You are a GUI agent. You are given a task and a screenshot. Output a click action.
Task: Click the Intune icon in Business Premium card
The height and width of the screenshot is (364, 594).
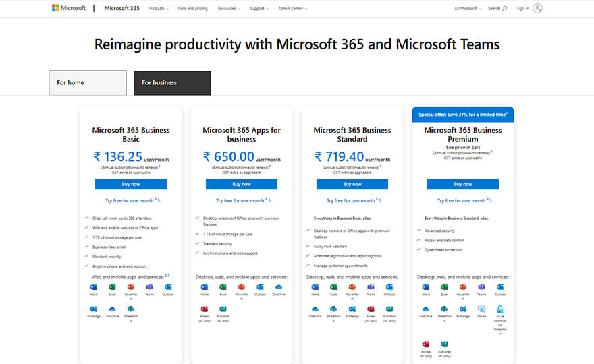point(481,309)
